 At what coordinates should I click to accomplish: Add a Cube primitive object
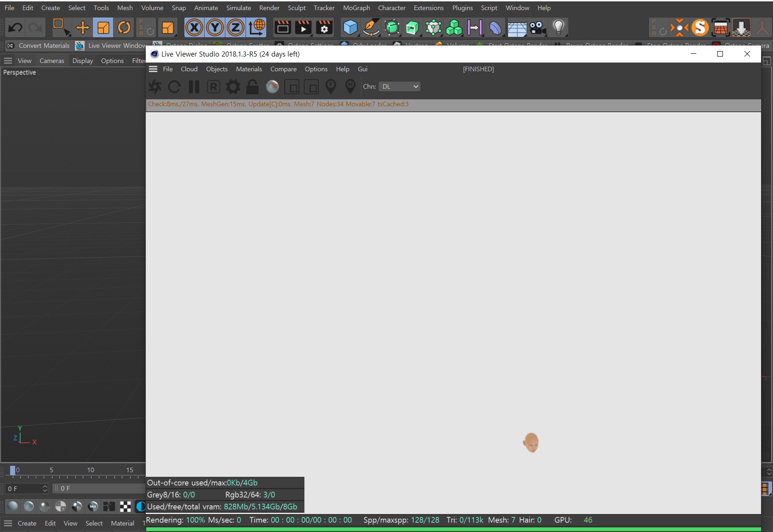coord(350,28)
